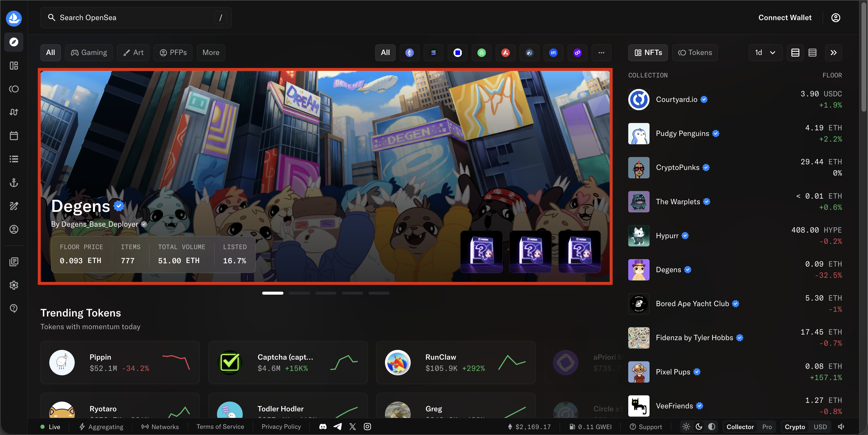Select the Ethereum chain filter

[409, 53]
